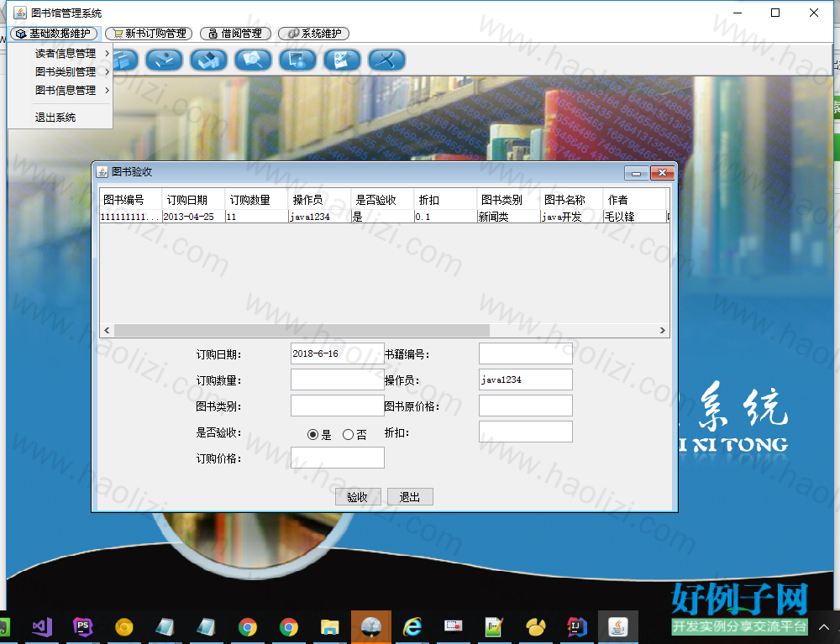Viewport: 840px width, 644px height.
Task: Click the Java coffee cup taskbar icon
Action: (618, 626)
